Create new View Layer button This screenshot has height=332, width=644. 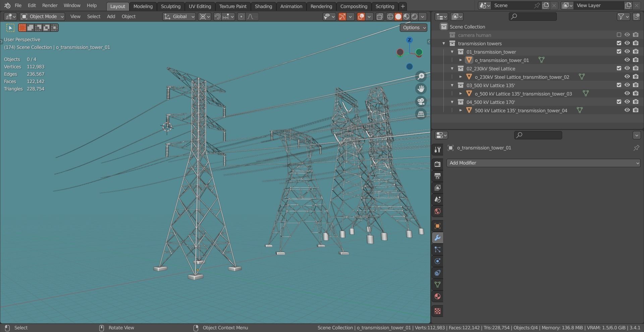628,6
